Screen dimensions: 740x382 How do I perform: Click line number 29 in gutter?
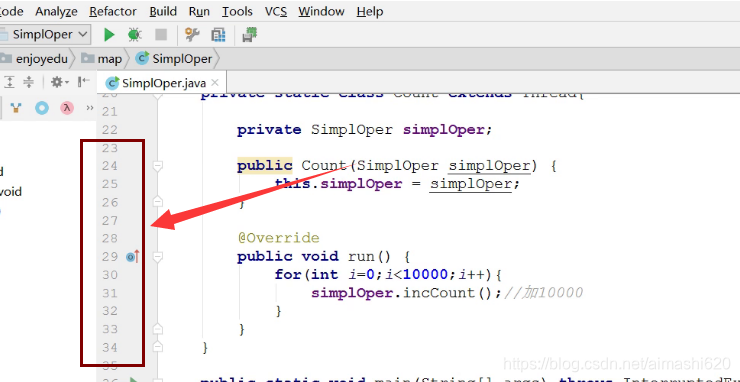click(x=109, y=257)
